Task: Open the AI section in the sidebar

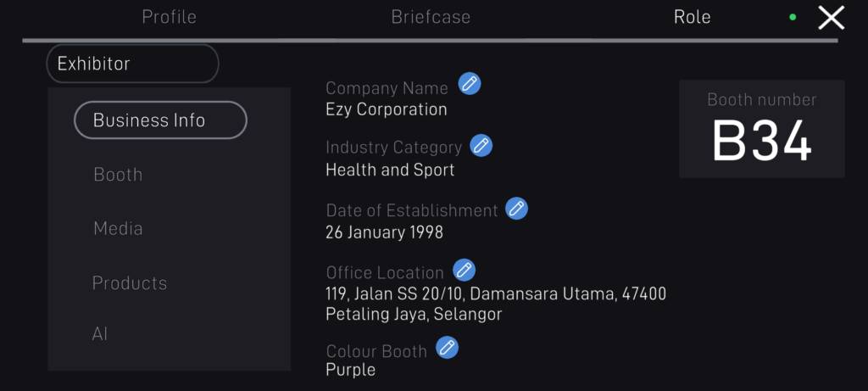Action: (100, 334)
